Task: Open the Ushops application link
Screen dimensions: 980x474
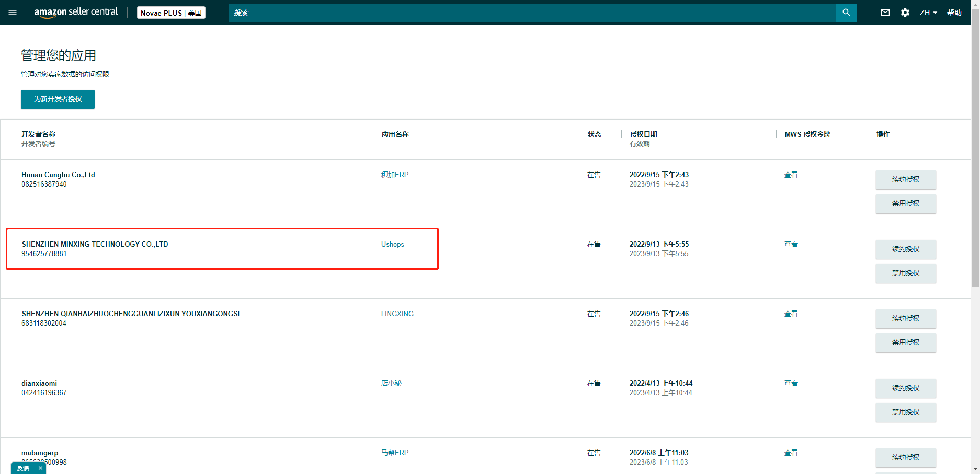Action: tap(392, 244)
